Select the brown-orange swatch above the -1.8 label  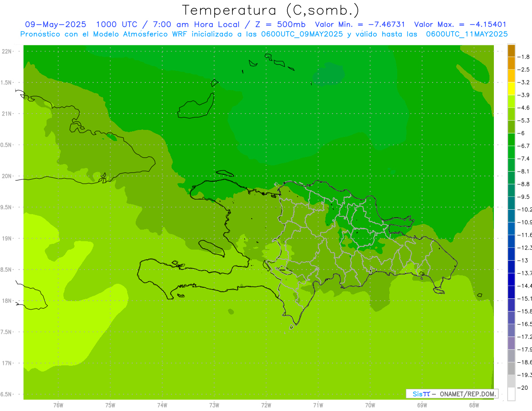point(511,51)
